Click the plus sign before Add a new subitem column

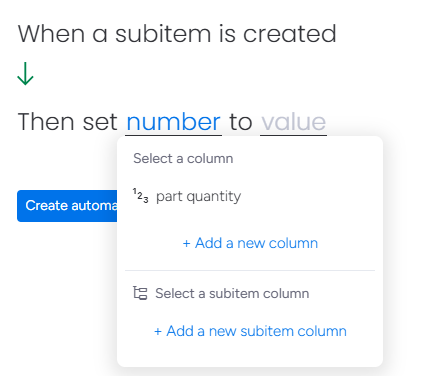click(x=158, y=332)
